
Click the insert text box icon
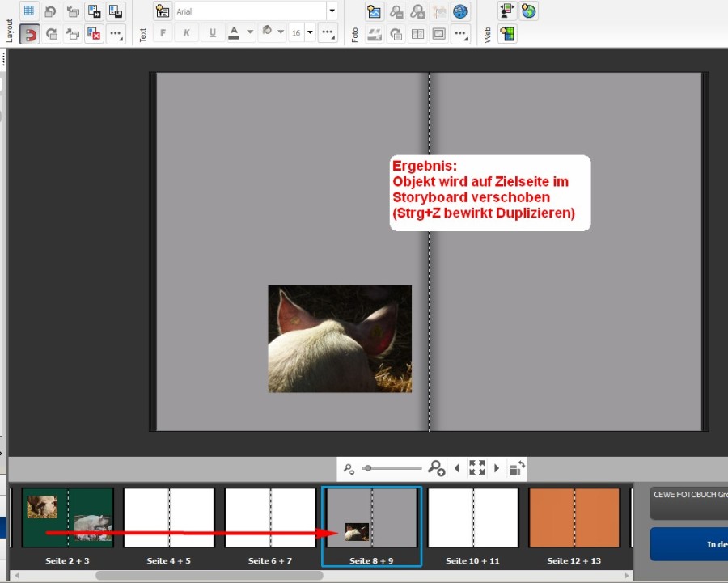[163, 11]
